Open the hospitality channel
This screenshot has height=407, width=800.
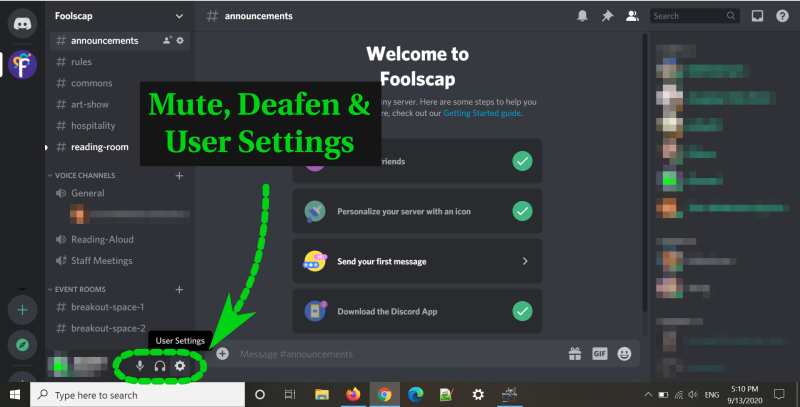coord(95,125)
